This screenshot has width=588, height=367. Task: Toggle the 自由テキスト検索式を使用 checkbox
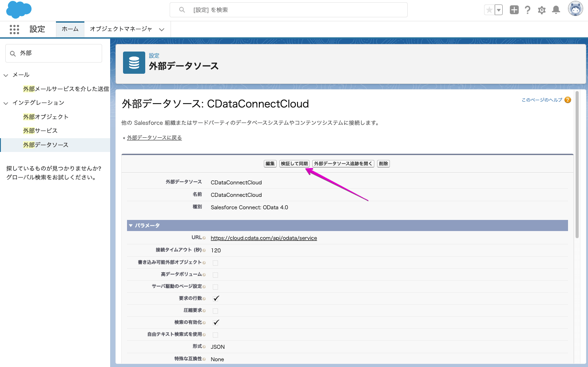tap(215, 335)
